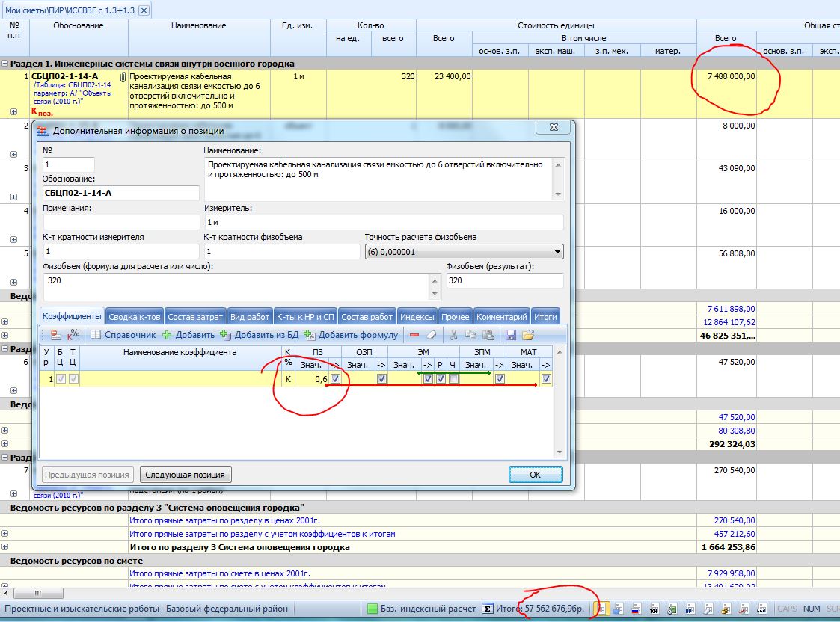
Task: Click the save (floppy disk) icon in coefficients toolbar
Action: (x=511, y=335)
